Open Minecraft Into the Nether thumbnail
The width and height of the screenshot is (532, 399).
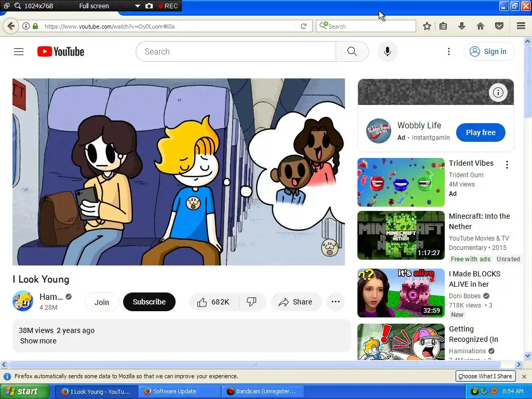401,235
